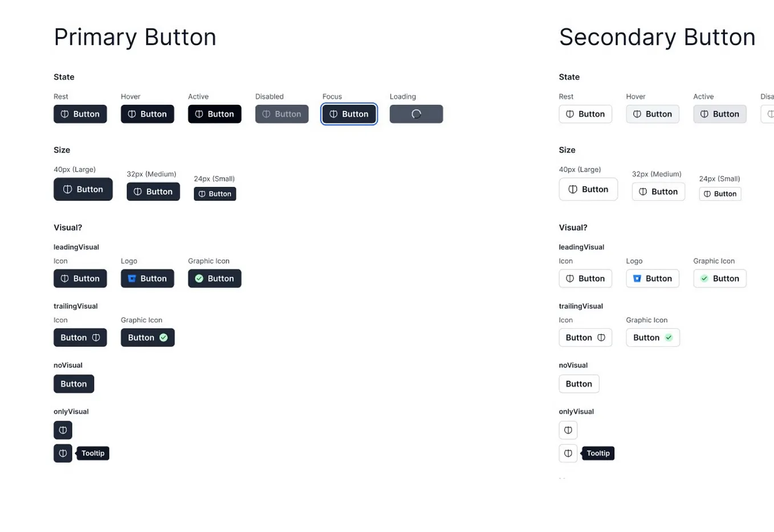Click the icon-only primary button under onlyVisual
Screen dimensions: 774x532
point(63,430)
